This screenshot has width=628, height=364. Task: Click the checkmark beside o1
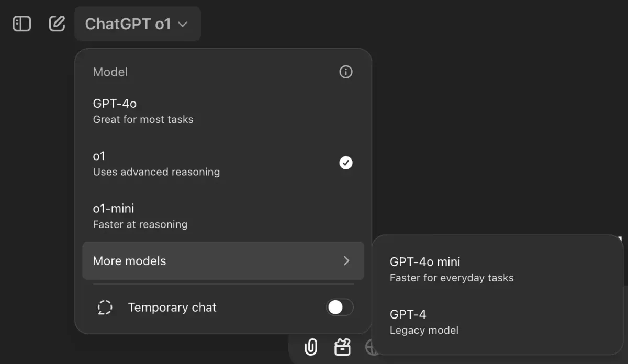(346, 163)
